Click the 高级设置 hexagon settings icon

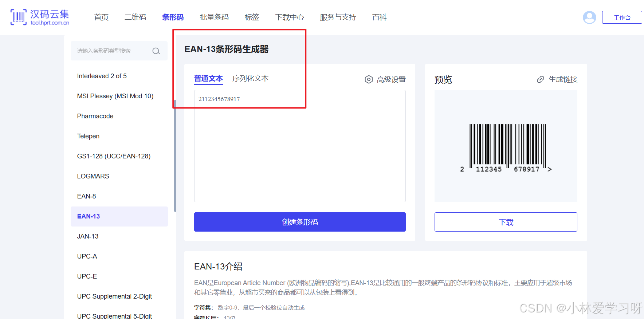(x=369, y=79)
